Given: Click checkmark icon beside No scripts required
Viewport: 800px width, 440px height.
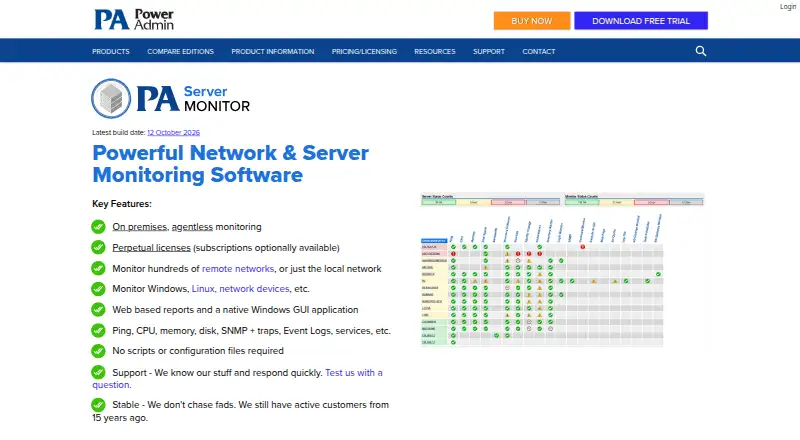Looking at the screenshot, I should 98,351.
